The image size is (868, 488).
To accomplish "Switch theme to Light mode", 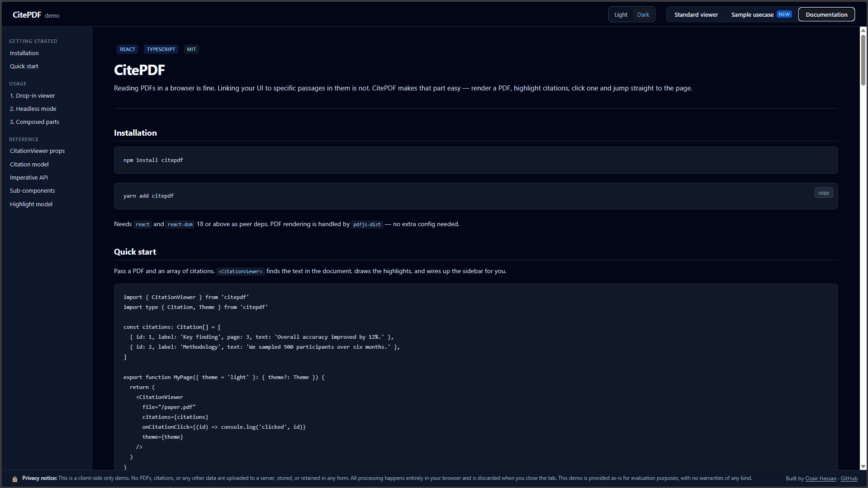I will [621, 15].
